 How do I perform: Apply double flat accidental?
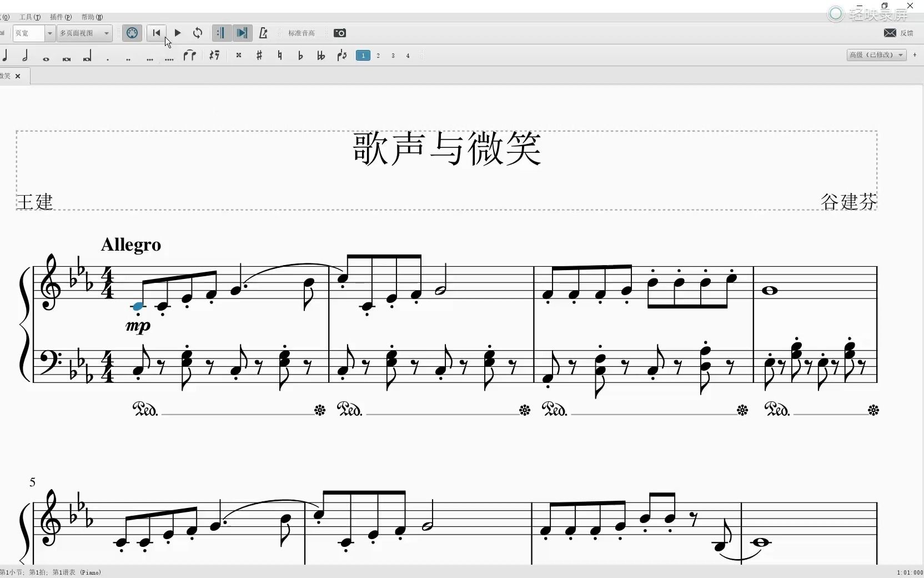click(x=321, y=55)
